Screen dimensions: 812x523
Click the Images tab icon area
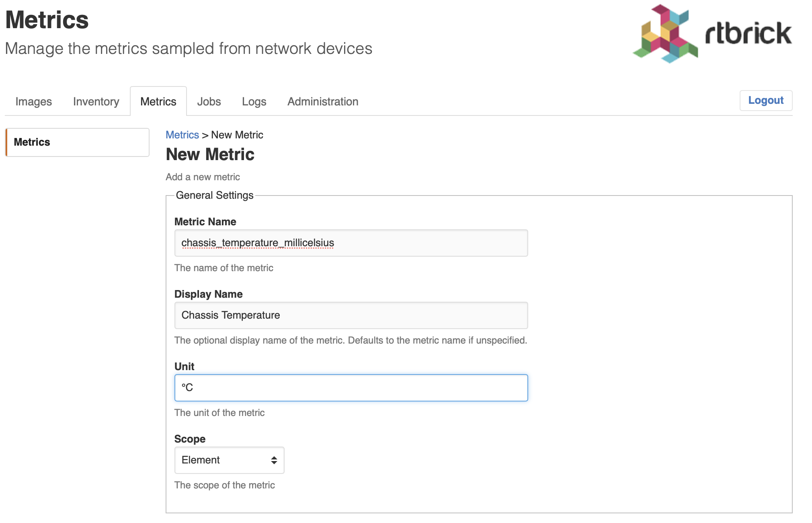(x=34, y=101)
